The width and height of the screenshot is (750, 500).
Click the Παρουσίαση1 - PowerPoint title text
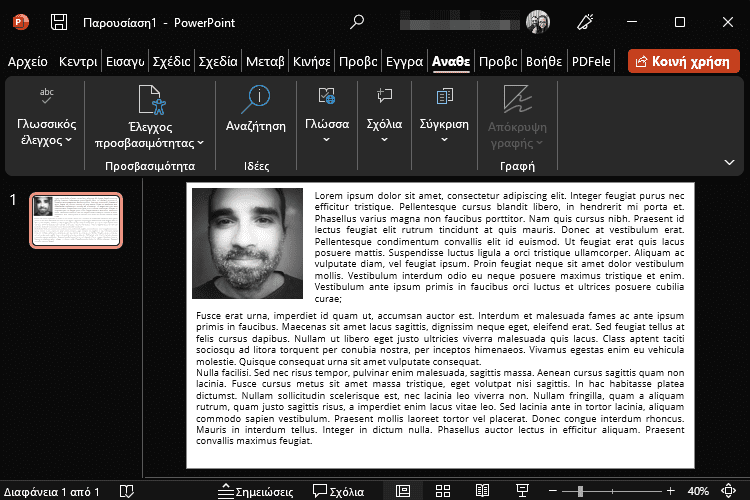click(159, 22)
